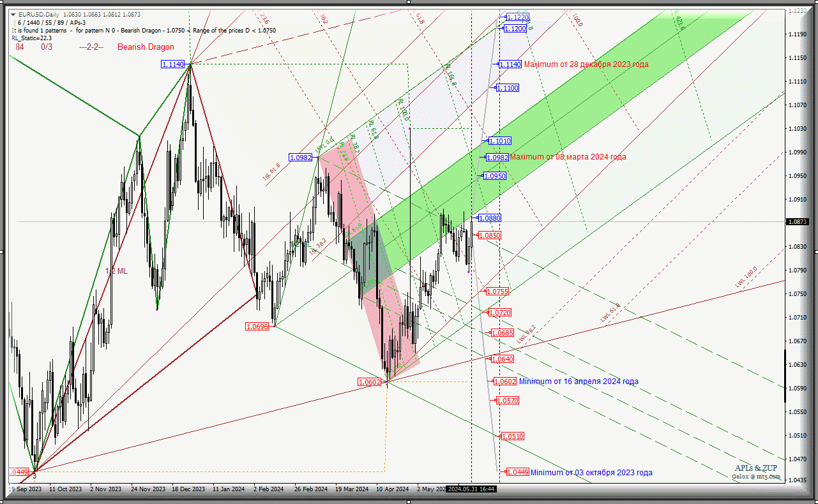Click the triangle beside the EURUSD.Daily title
This screenshot has height=504, width=818.
pos(13,13)
